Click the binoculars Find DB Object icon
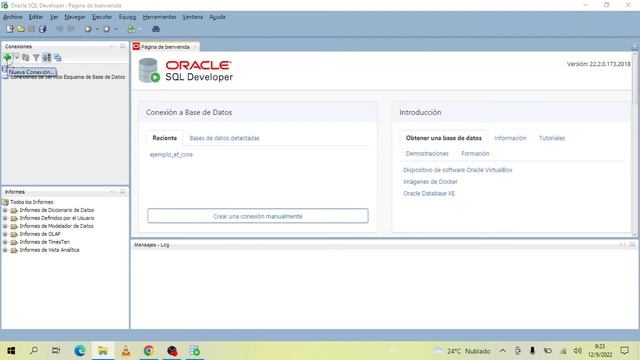 (x=156, y=29)
